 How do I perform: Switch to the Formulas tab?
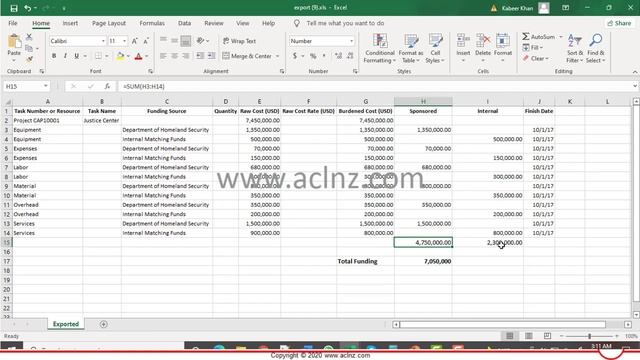152,23
